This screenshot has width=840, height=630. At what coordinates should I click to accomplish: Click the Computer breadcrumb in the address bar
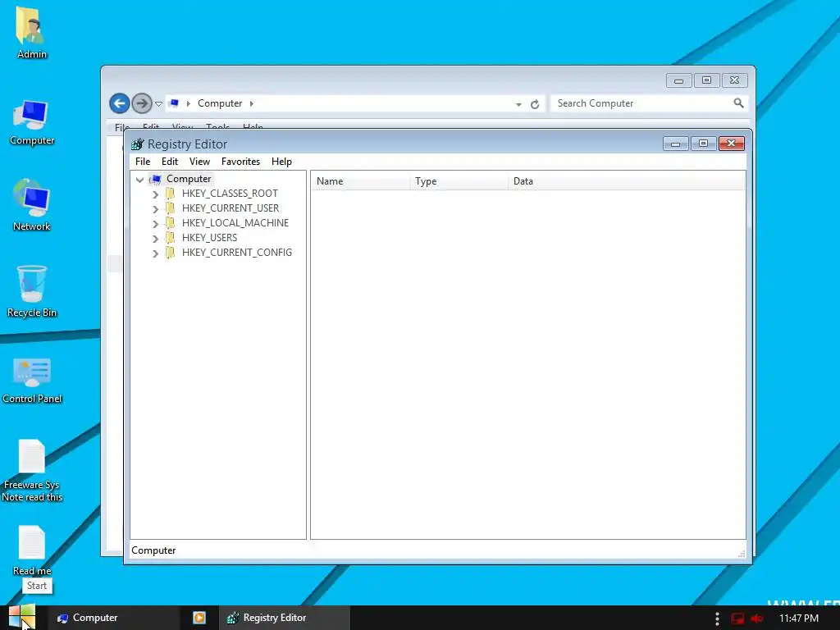(220, 103)
